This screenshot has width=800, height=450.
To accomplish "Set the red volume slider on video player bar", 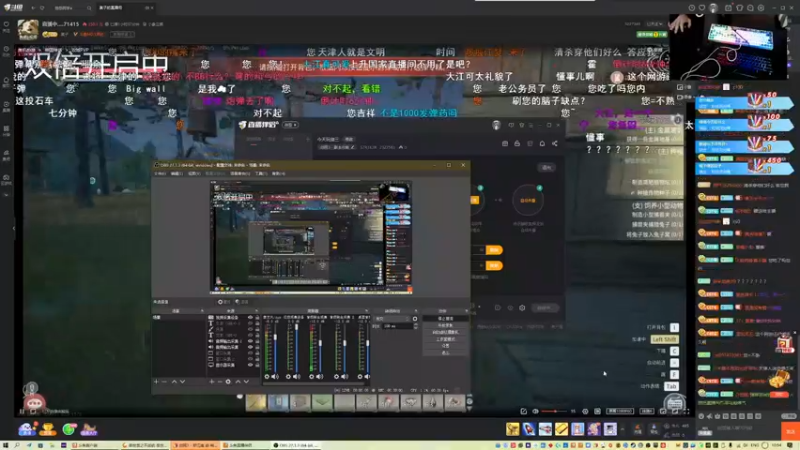I will (555, 411).
